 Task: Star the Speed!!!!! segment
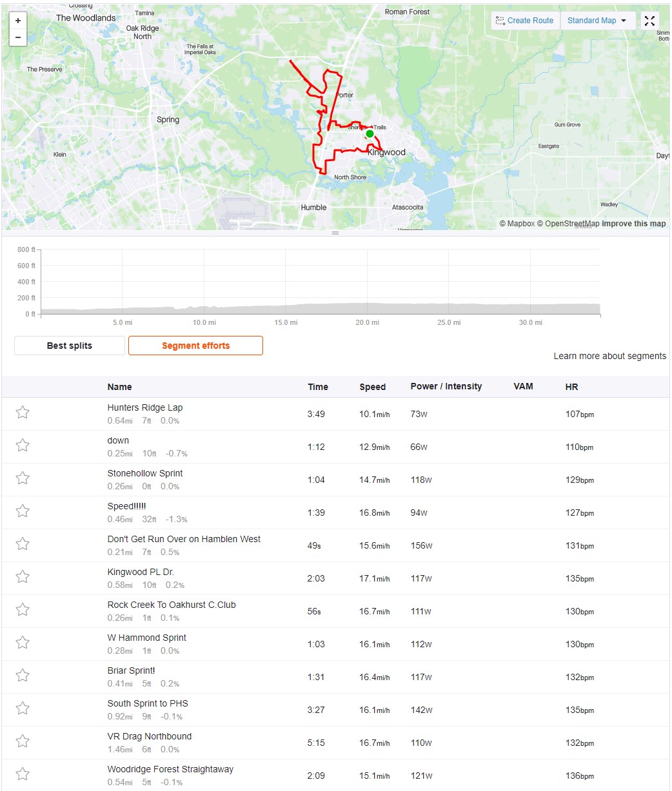23,511
